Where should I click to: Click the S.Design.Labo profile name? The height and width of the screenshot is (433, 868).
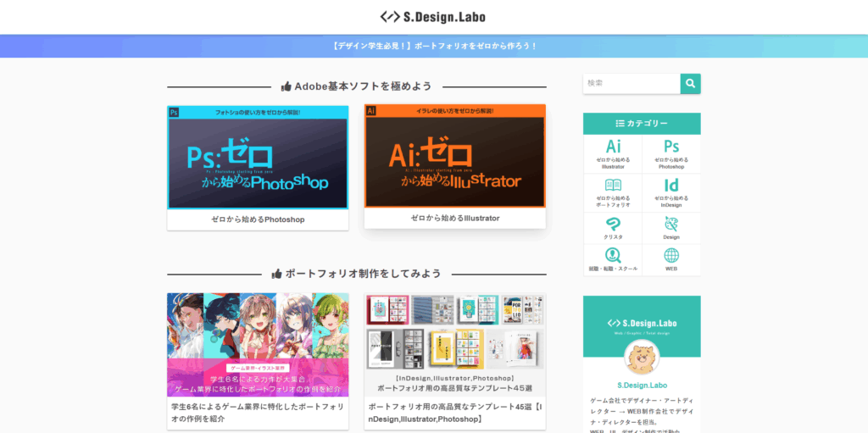click(x=643, y=385)
